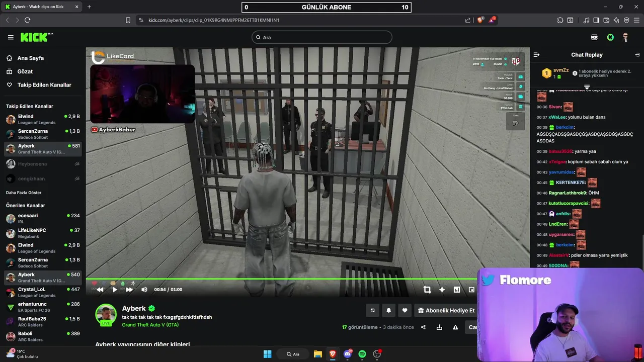
Task: Click Ayberk's live profile avatar
Action: coord(106,315)
